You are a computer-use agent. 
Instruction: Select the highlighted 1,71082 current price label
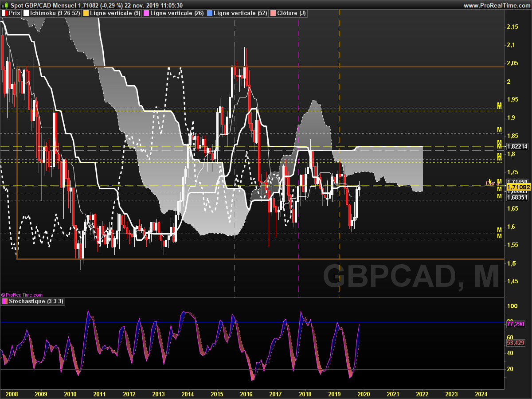pyautogui.click(x=518, y=188)
